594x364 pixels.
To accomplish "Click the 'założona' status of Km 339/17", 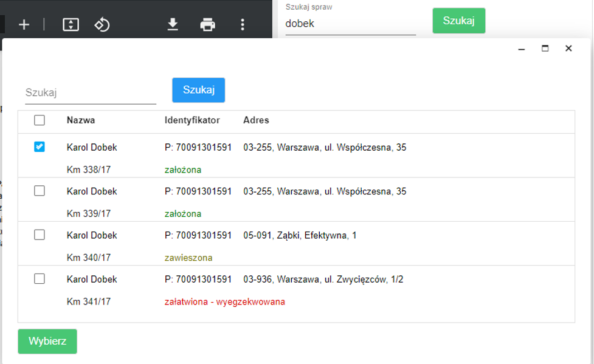I will pos(183,214).
